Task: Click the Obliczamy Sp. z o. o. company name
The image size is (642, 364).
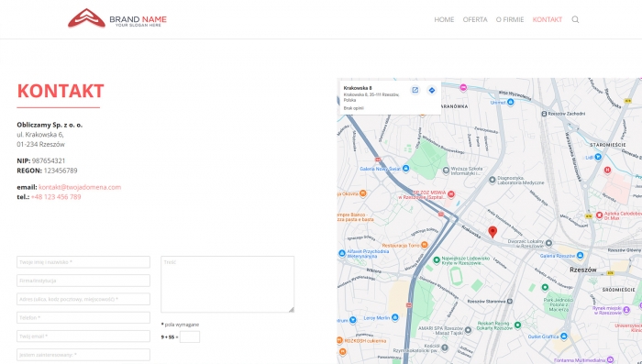Action: coord(50,125)
